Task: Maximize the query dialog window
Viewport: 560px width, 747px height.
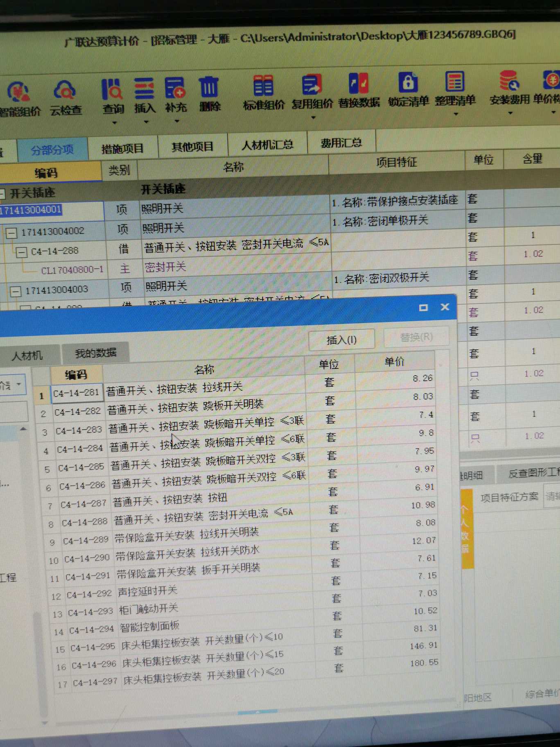Action: tap(423, 308)
